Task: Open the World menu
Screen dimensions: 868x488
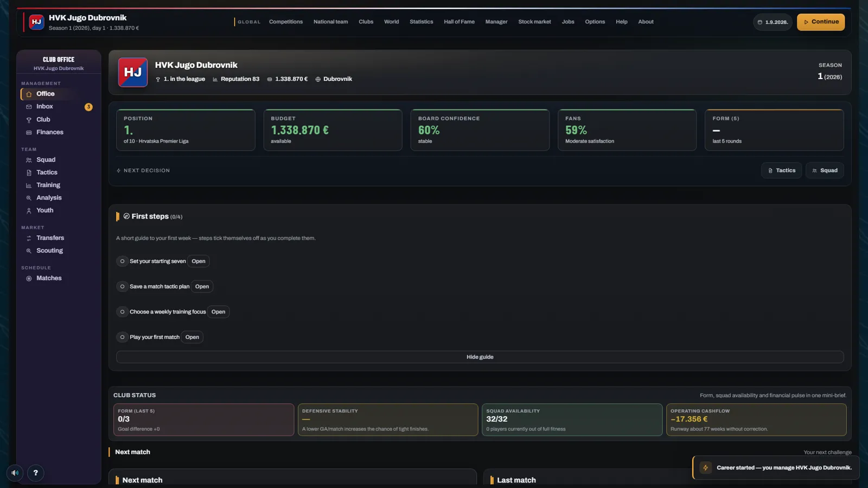Action: point(391,22)
